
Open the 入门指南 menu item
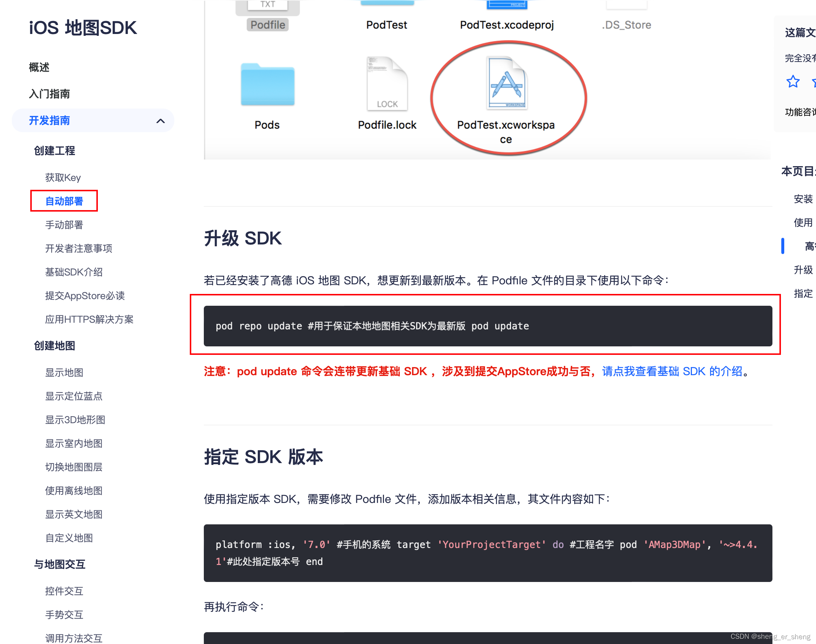[49, 93]
